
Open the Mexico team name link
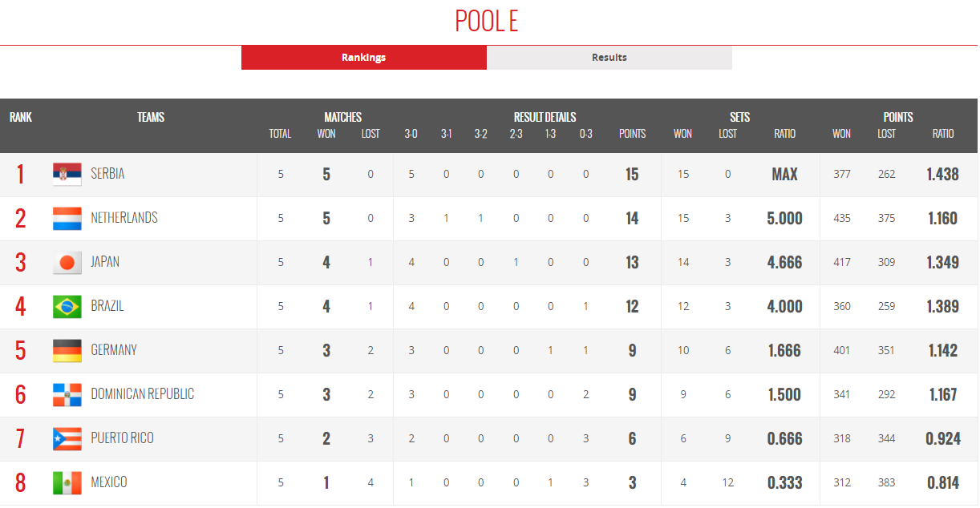pyautogui.click(x=109, y=482)
